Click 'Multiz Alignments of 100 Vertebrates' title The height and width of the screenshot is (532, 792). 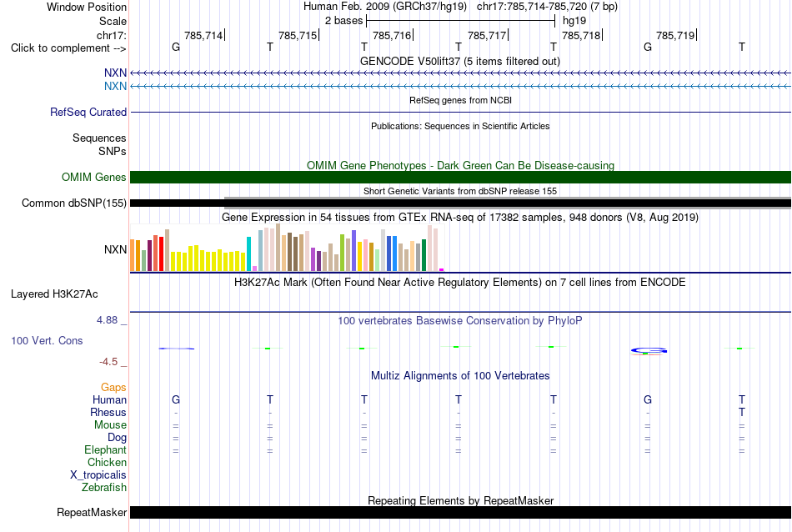[x=460, y=375]
